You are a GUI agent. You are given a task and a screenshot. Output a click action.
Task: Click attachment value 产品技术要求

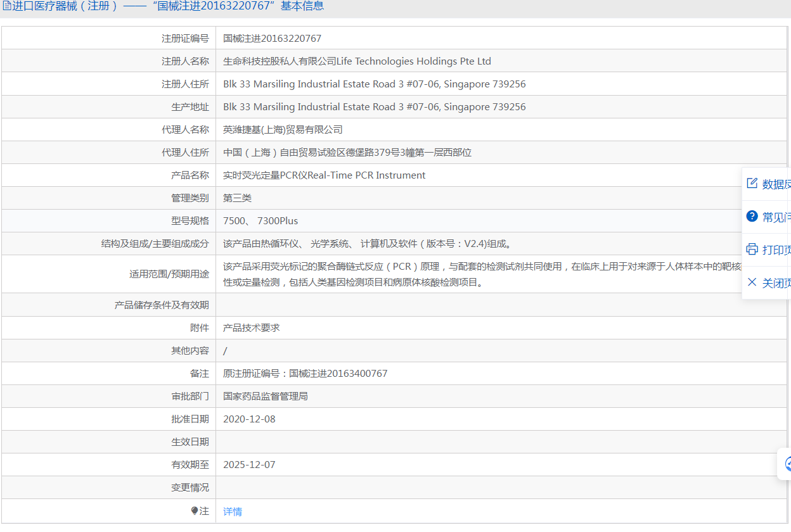click(x=252, y=328)
